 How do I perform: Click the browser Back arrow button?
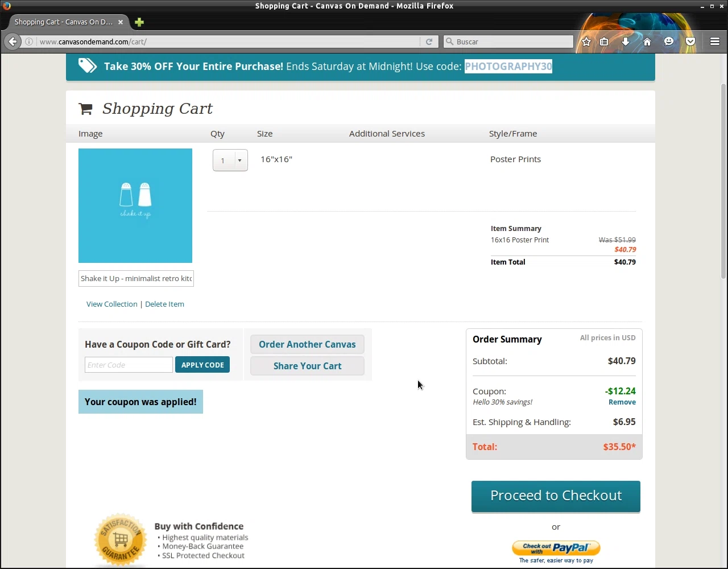[13, 42]
